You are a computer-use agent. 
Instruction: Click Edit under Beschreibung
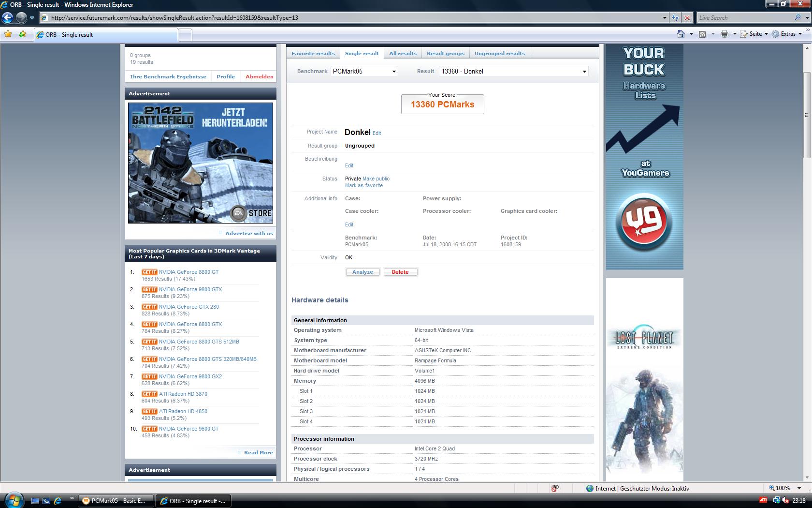[349, 165]
